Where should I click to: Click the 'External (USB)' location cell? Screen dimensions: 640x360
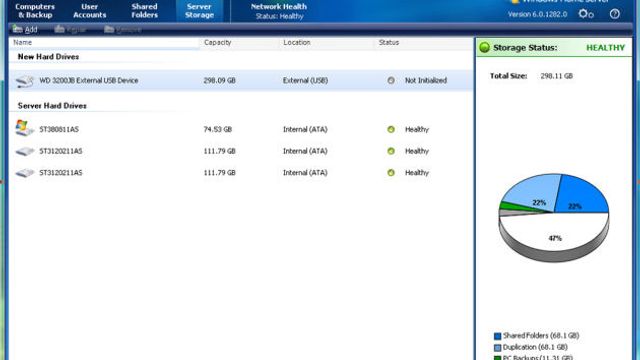pos(305,80)
